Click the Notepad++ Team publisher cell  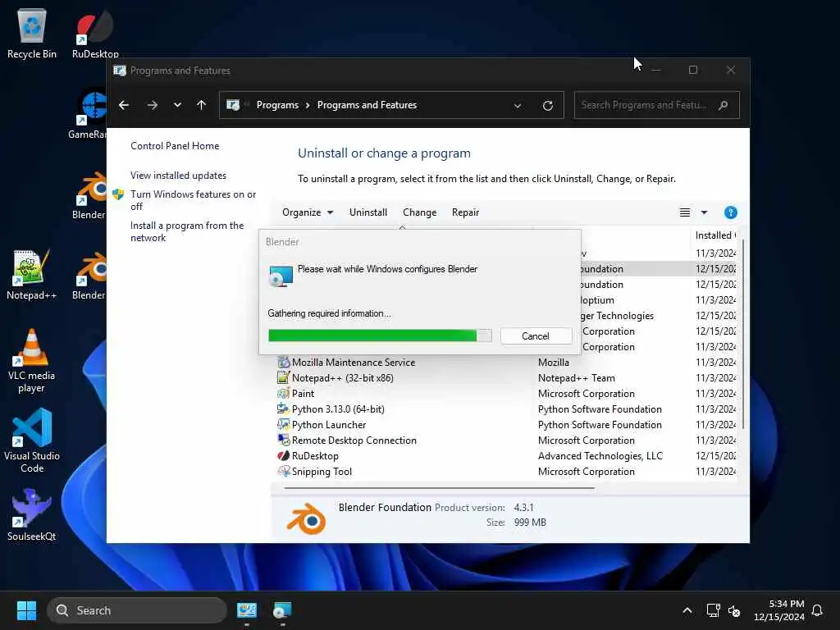(577, 377)
